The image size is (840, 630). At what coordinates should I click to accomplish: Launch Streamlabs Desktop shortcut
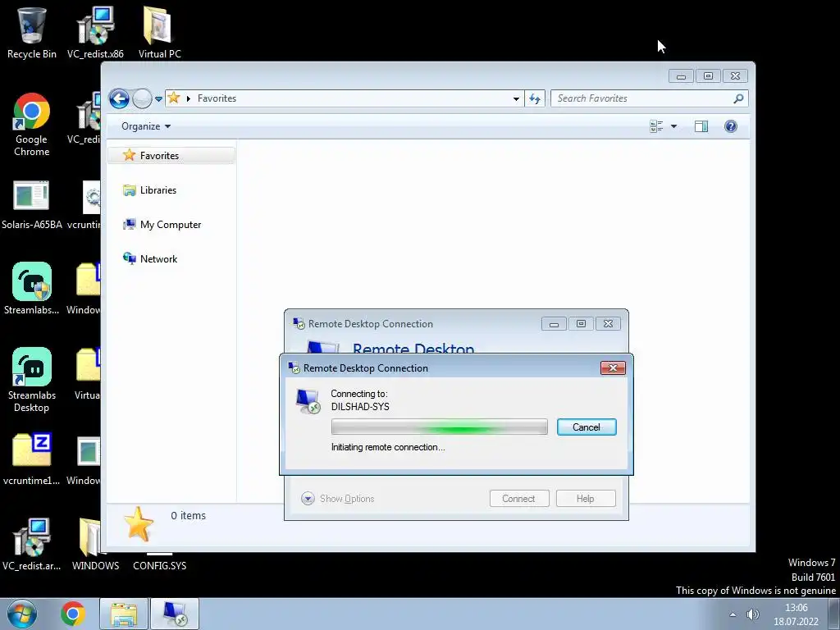(x=32, y=379)
